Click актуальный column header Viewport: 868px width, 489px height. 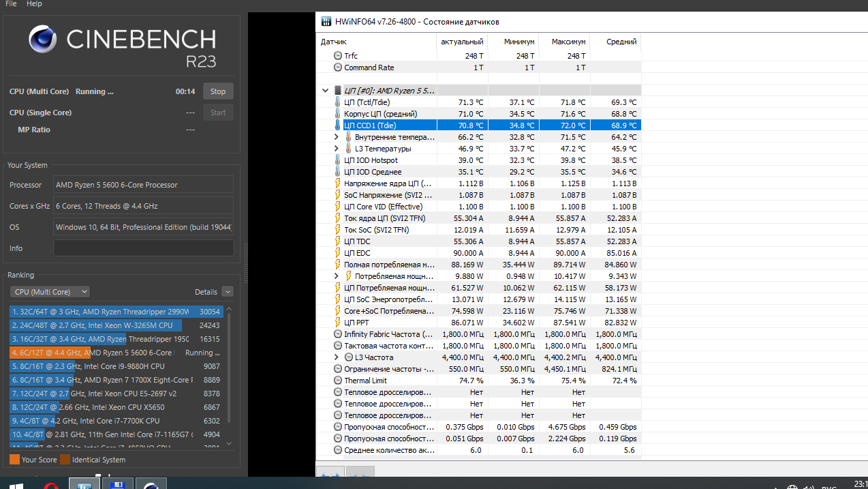point(462,42)
